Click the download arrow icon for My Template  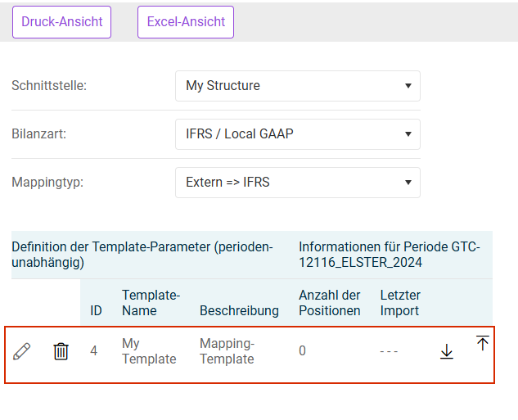click(447, 351)
